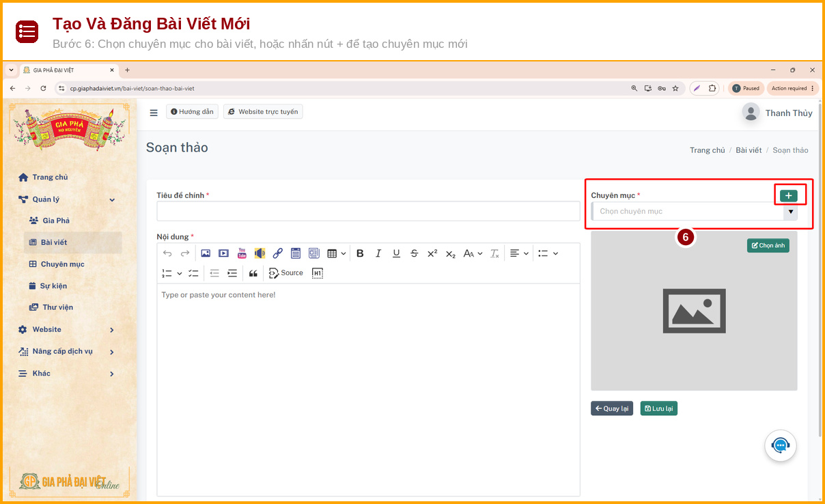Toggle subscript formatting

click(x=450, y=253)
